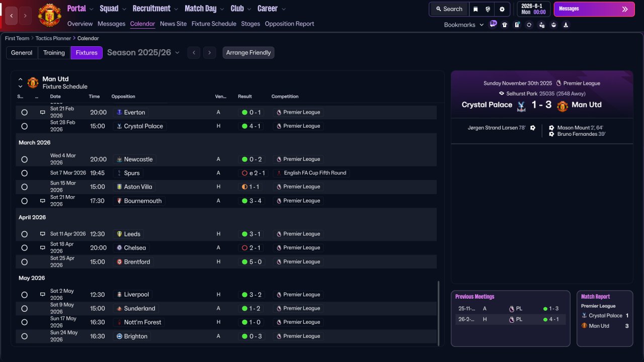Viewport: 644px width, 362px height.
Task: Switch to the Opposition Report tab
Action: pos(289,24)
